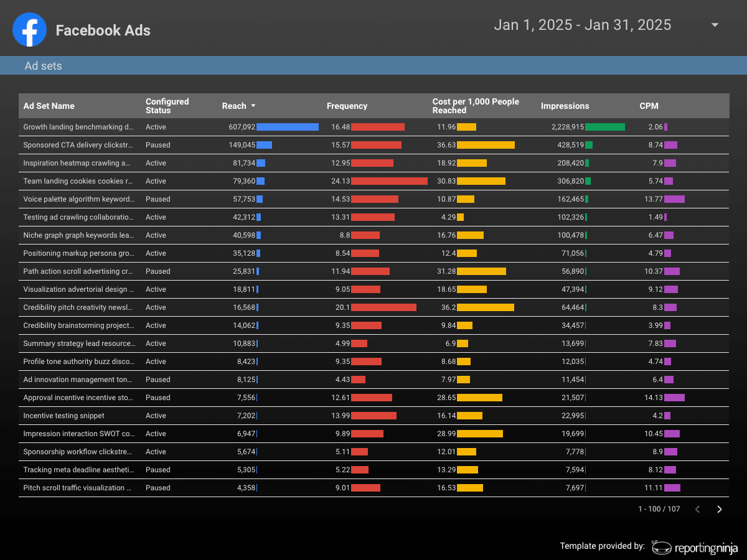The height and width of the screenshot is (560, 747).
Task: Select 'Incentive testing snippet' row
Action: coord(374,416)
